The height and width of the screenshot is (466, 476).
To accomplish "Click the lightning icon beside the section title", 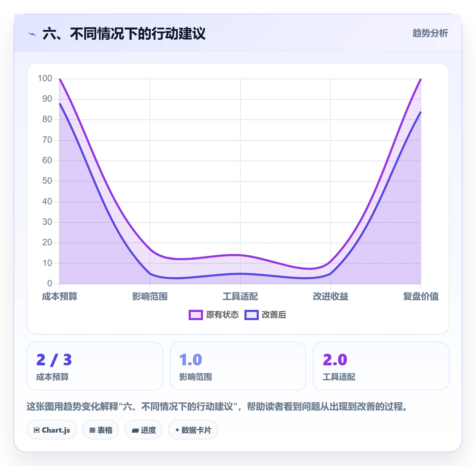I will [x=32, y=34].
